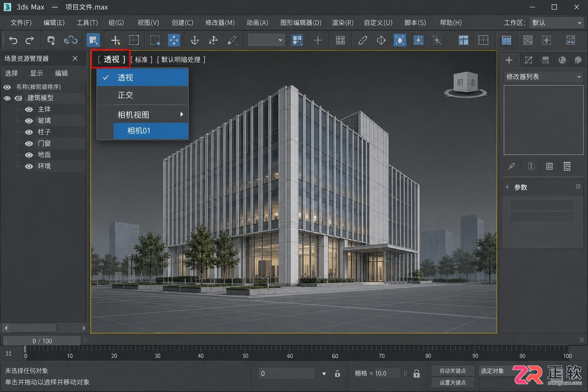588x392 pixels.
Task: Click the scroll-right arrow in scene explorer
Action: point(83,328)
